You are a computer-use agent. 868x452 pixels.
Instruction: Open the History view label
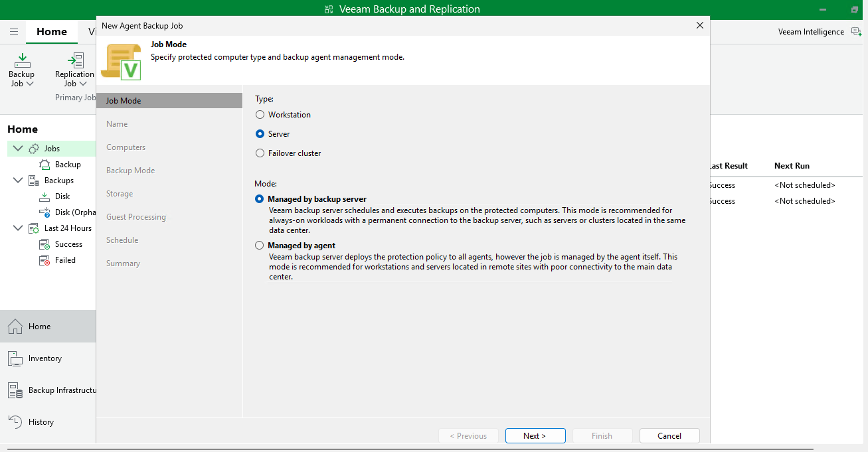click(x=41, y=422)
